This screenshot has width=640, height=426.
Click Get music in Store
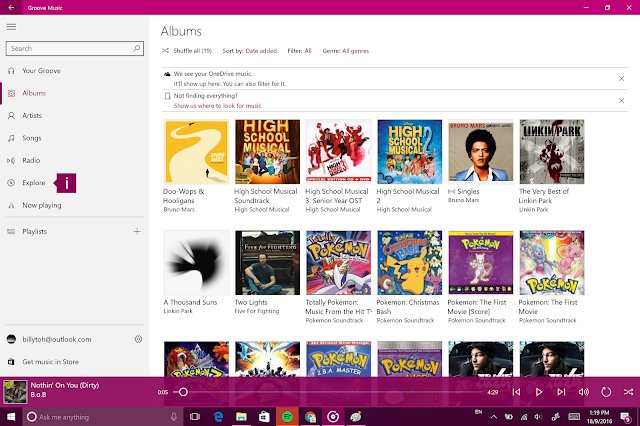[x=50, y=362]
